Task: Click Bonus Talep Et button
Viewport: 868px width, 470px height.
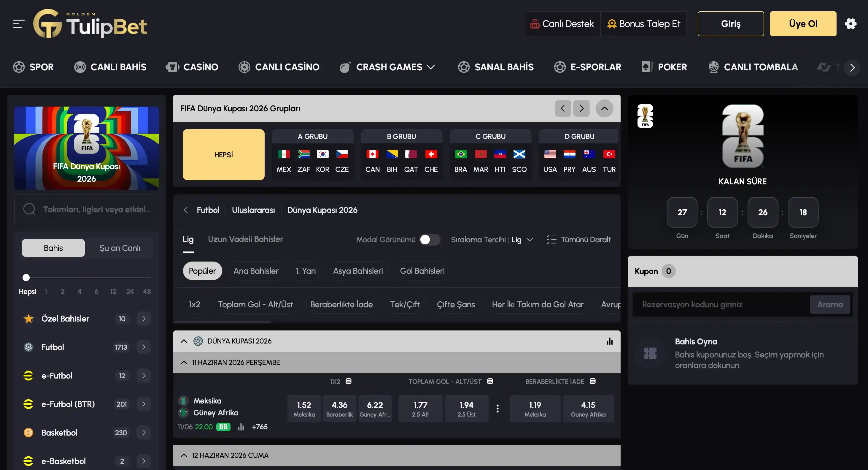Action: coord(644,23)
